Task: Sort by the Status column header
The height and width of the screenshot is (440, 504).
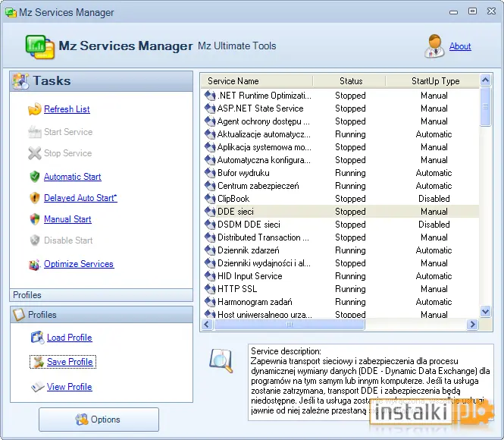Action: pos(349,81)
